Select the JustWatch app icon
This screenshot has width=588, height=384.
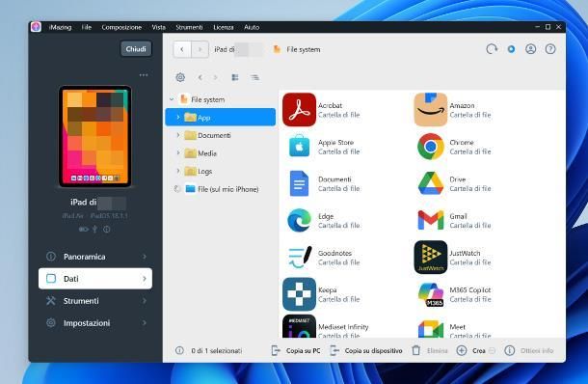[x=431, y=258]
